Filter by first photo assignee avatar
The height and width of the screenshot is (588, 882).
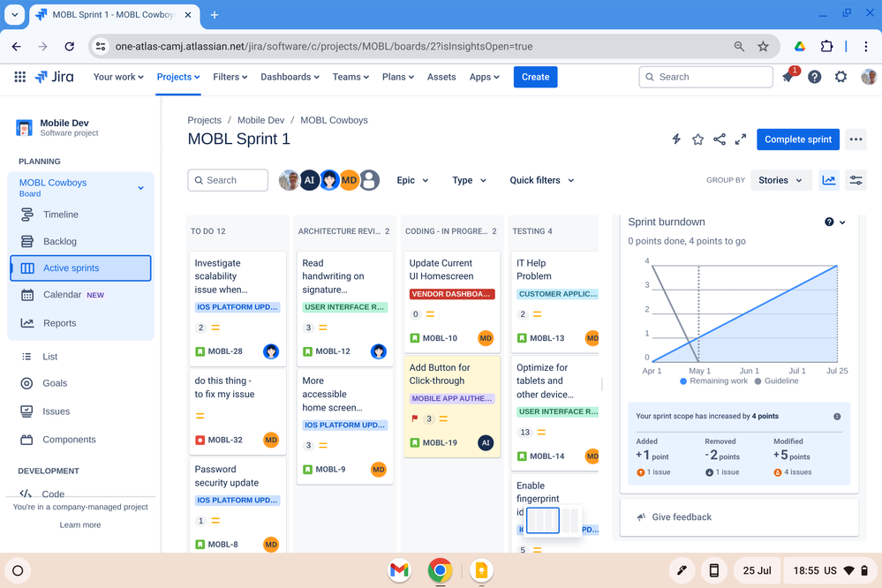(x=289, y=180)
